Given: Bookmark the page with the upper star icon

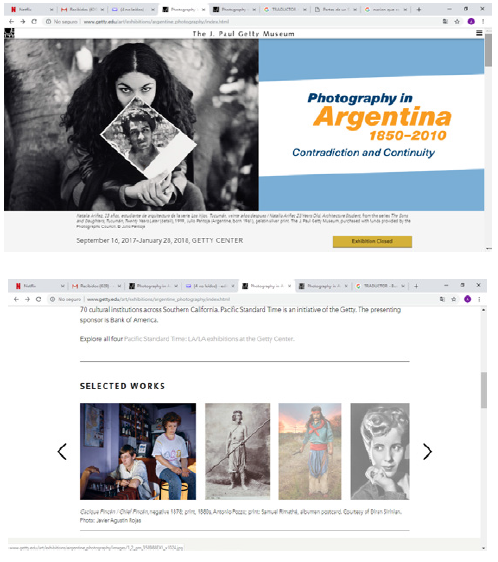Looking at the screenshot, I should [457, 22].
